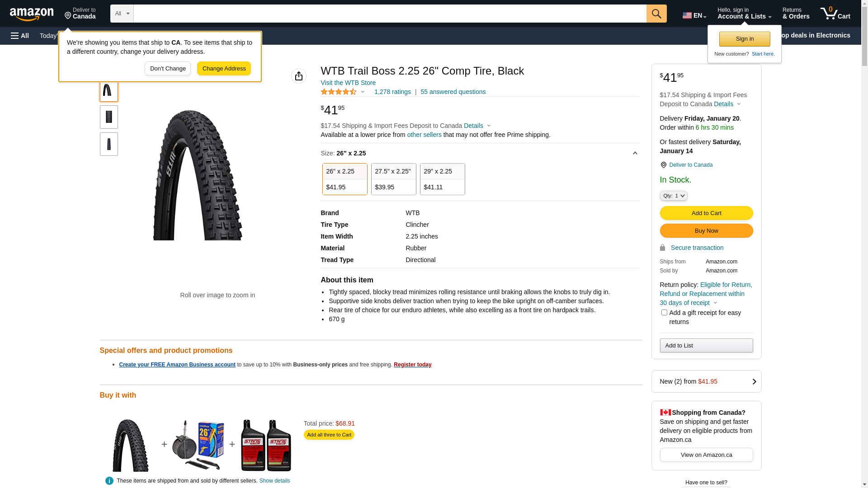Check the gift receipt checkbox
868x488 pixels.
[664, 313]
